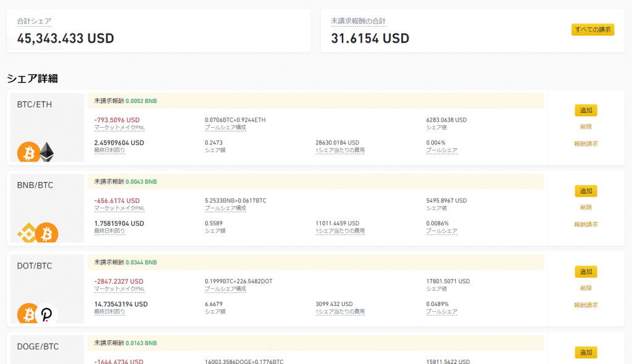Click unclaimed reward 0.0163 BNB
The image size is (632, 364).
point(141,342)
